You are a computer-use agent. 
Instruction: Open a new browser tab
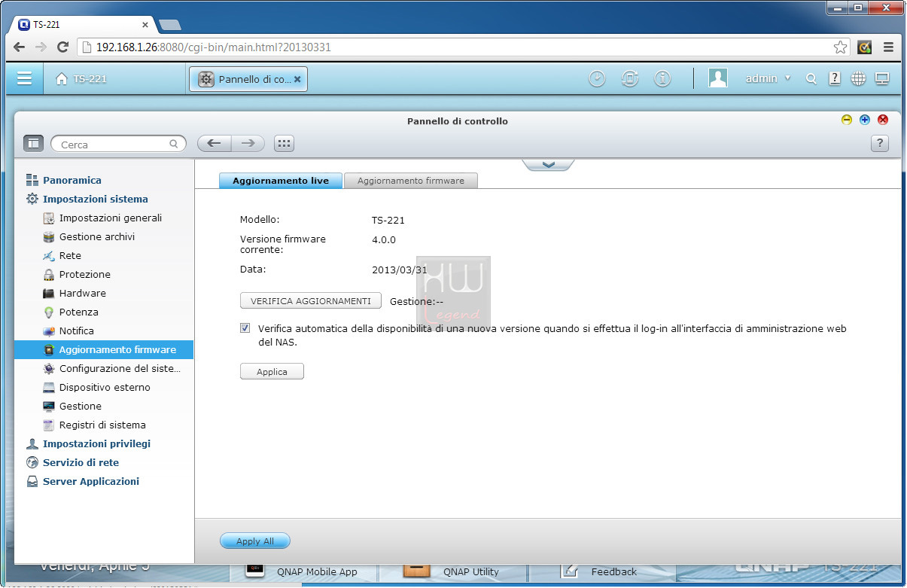[170, 25]
